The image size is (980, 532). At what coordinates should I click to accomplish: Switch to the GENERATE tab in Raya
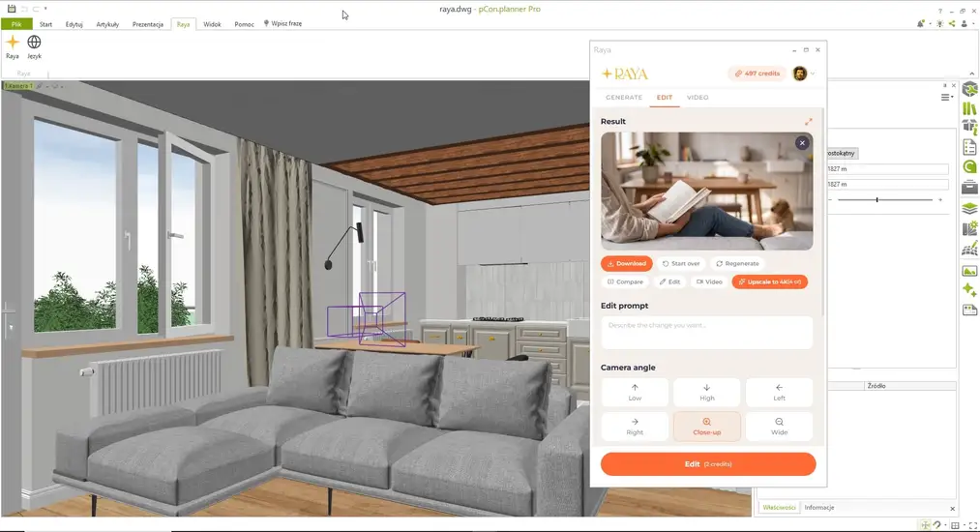click(624, 98)
